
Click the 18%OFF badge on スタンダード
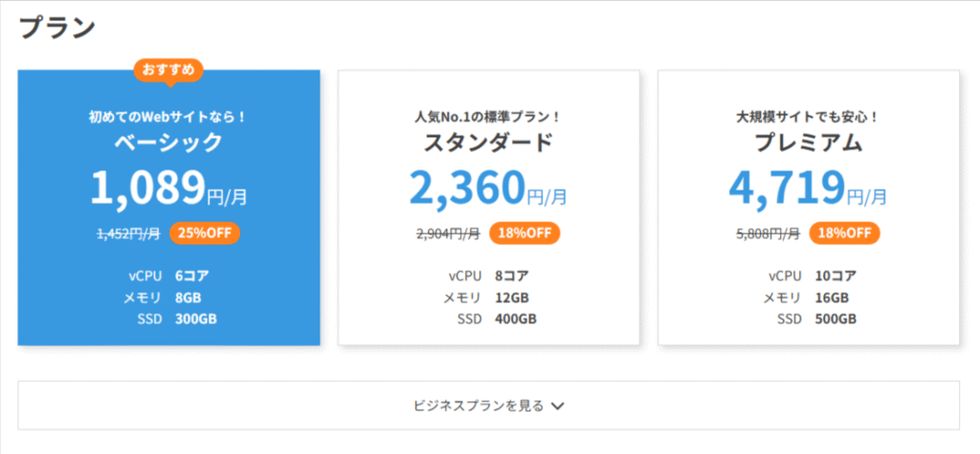coord(525,233)
